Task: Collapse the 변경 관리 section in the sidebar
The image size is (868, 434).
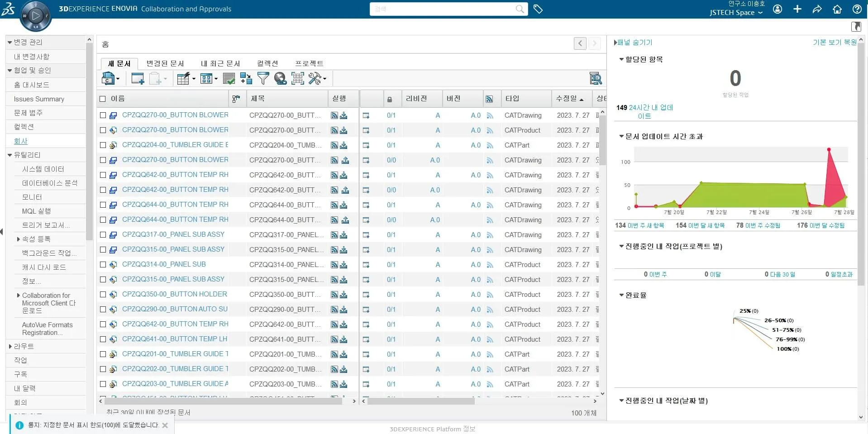Action: (9, 42)
